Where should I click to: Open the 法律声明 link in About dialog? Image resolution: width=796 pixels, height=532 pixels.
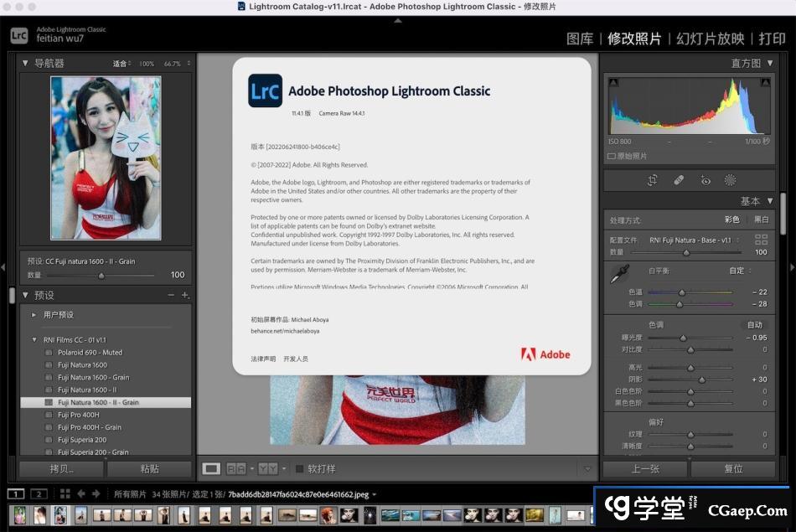pyautogui.click(x=262, y=359)
